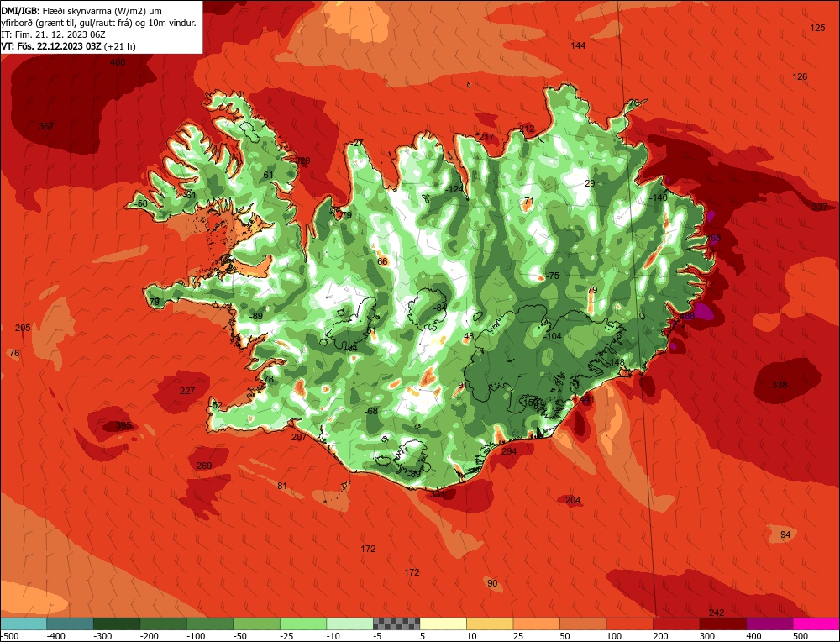Click the '488' value off the east coast

tap(687, 316)
